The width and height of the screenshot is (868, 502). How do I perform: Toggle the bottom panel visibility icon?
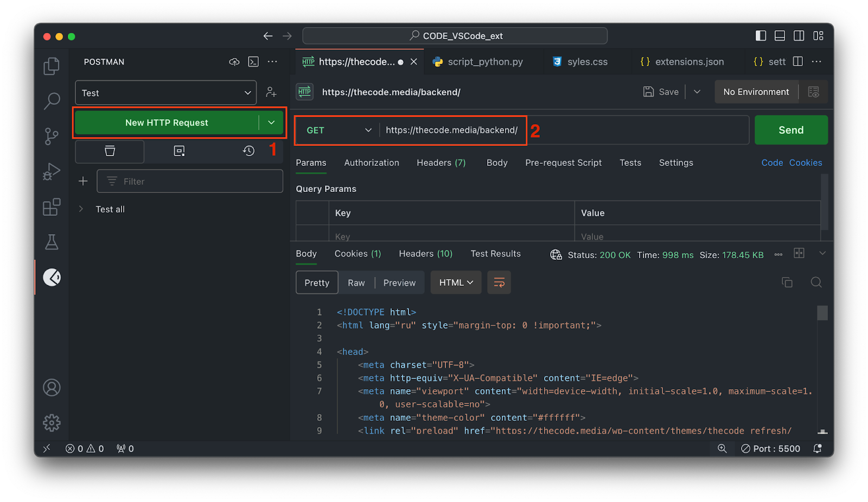(780, 36)
